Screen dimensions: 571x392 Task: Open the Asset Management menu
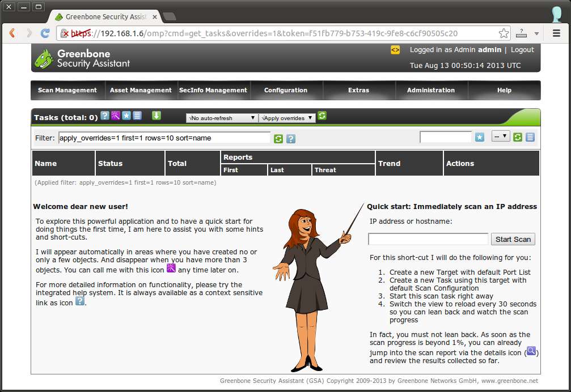coord(141,90)
